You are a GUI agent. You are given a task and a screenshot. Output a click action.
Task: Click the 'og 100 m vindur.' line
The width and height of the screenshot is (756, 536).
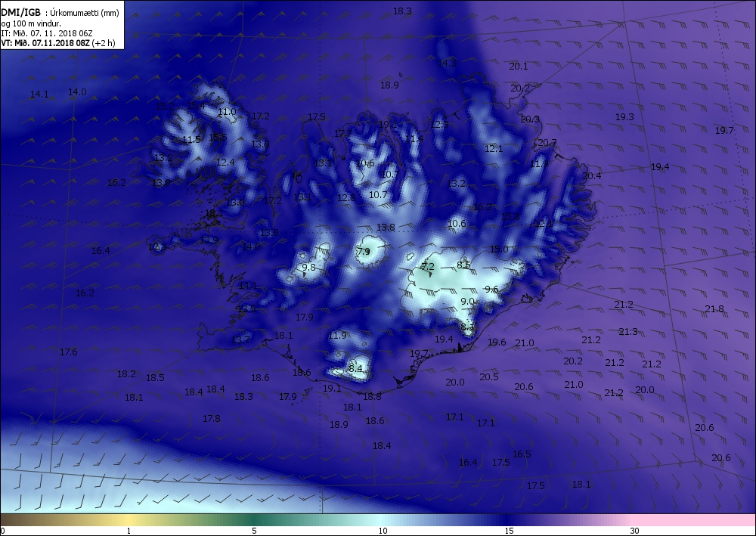pyautogui.click(x=31, y=23)
